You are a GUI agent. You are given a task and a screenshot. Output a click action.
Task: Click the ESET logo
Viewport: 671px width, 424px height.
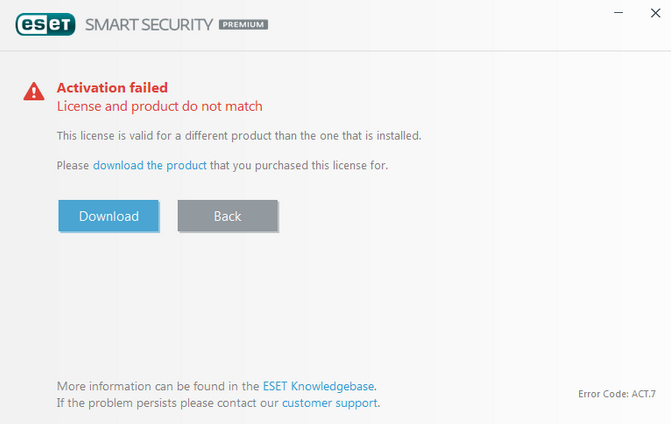43,24
